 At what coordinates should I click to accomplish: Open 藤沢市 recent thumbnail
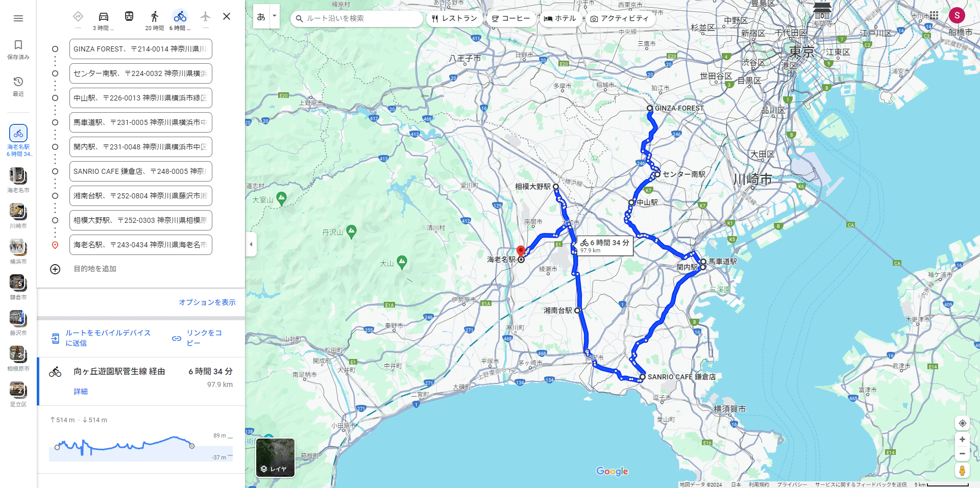[x=18, y=323]
